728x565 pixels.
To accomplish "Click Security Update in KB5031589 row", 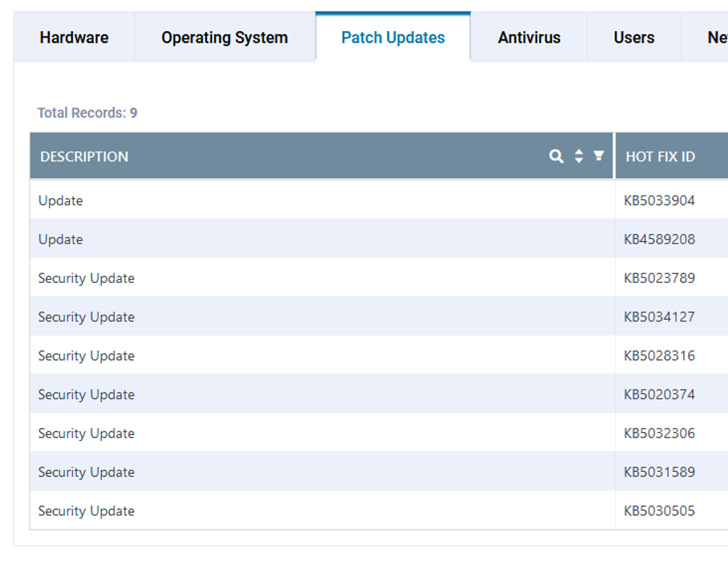I will [x=86, y=472].
